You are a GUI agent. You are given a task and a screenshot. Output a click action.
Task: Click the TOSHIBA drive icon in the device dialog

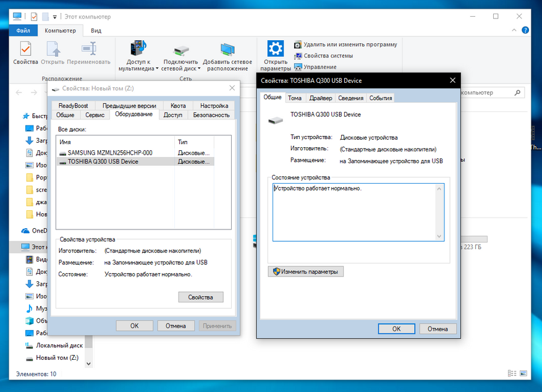point(276,121)
